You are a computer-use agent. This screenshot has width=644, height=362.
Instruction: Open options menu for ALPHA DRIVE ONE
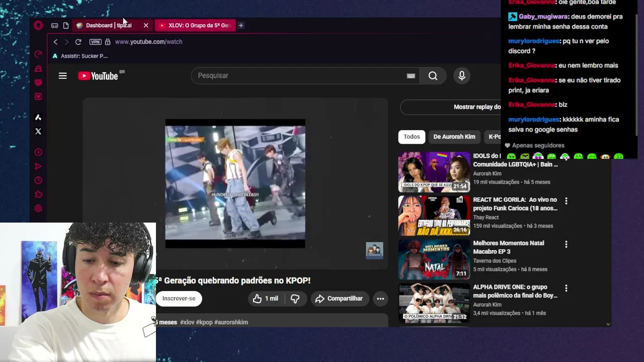point(566,288)
